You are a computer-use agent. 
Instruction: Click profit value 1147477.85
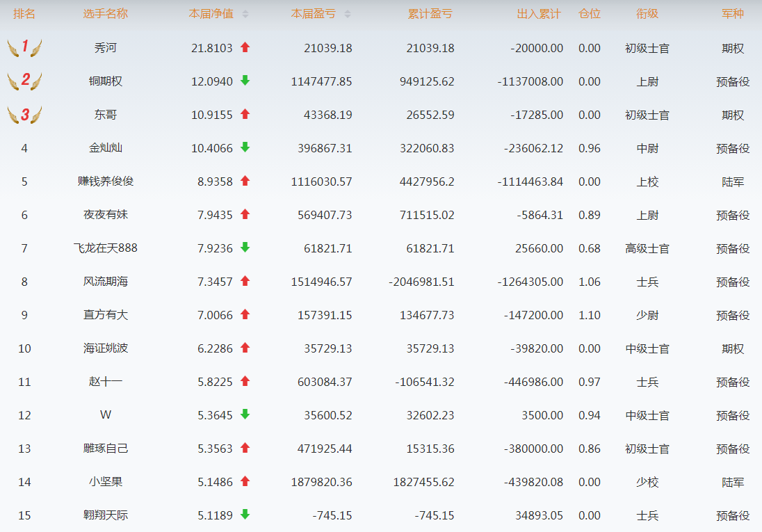(321, 81)
